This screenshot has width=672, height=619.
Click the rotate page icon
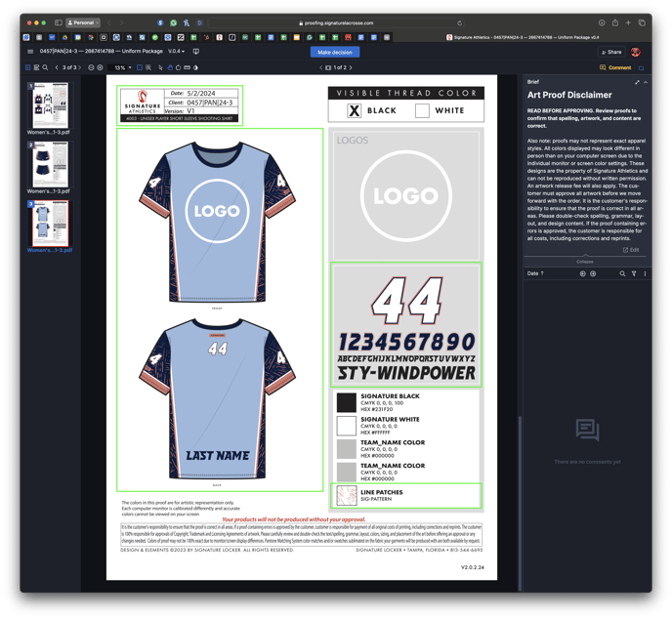coord(179,67)
